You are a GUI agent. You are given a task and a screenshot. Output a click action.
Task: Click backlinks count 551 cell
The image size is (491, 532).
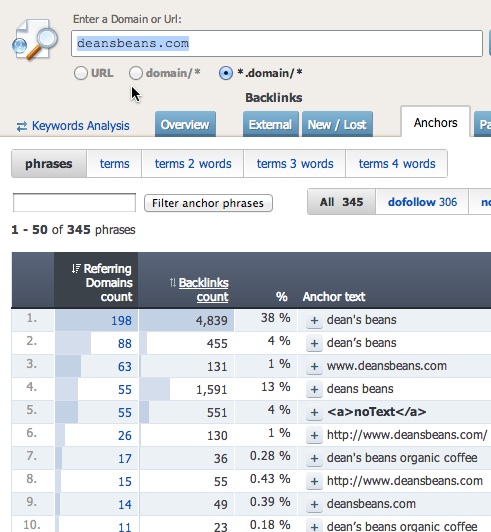[187, 412]
